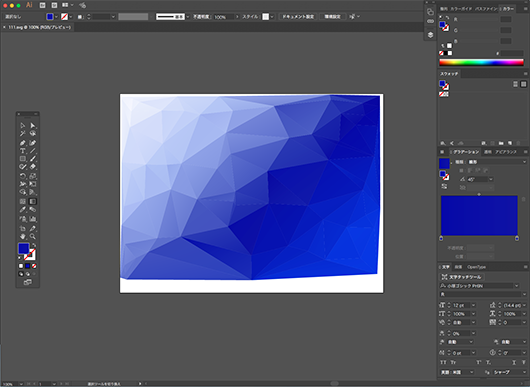
Task: Open the スウォッチ panel tab
Action: coord(449,74)
